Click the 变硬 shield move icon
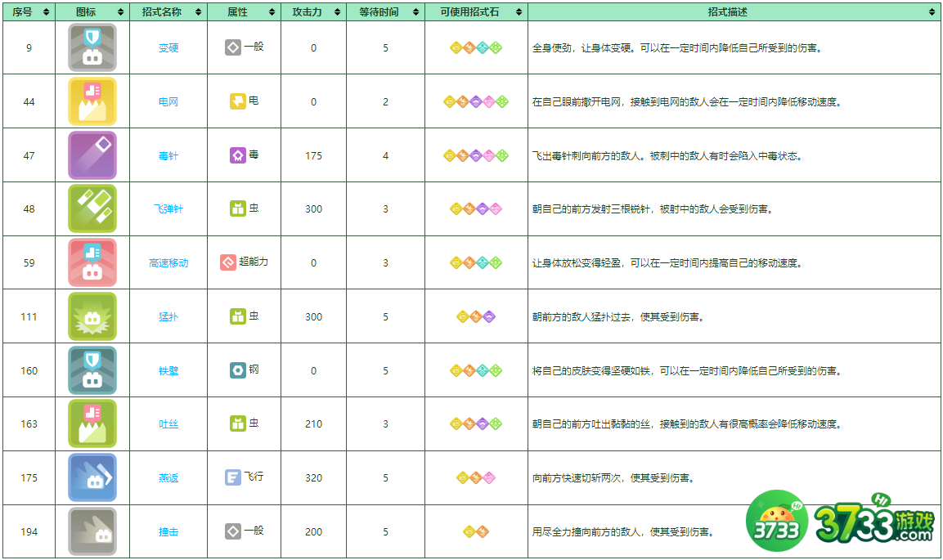943x560 pixels. pos(88,47)
